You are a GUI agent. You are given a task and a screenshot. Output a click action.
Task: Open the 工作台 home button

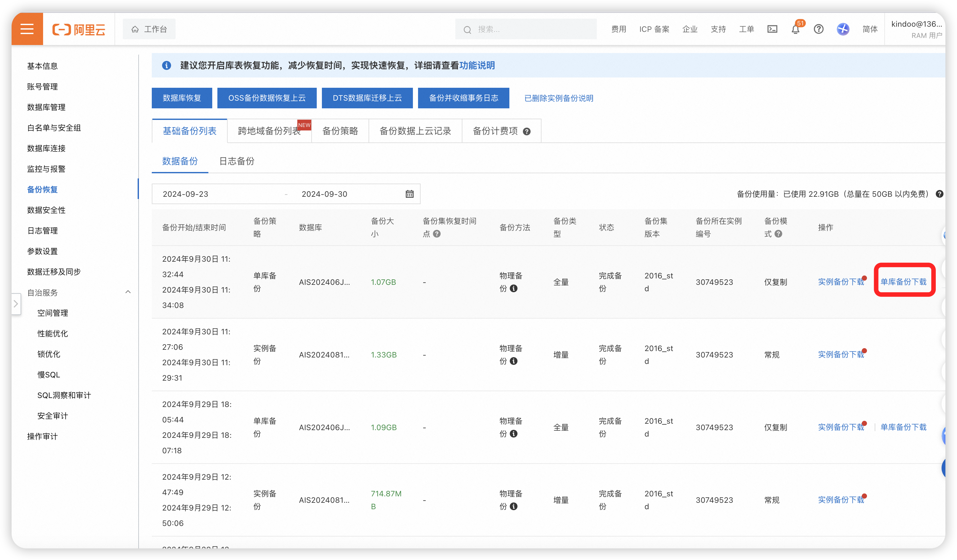(x=149, y=29)
